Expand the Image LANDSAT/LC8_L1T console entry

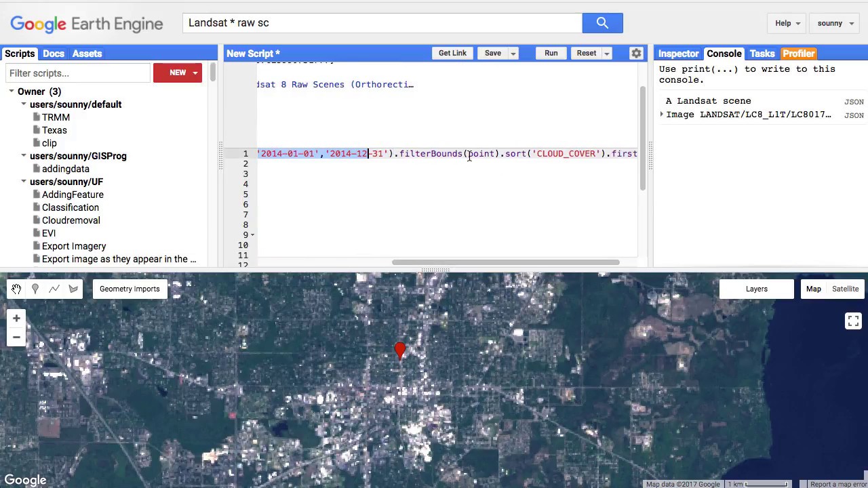(662, 115)
